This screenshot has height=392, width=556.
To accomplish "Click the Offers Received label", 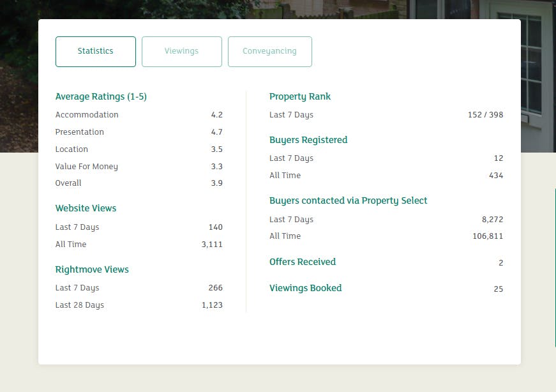I will click(302, 262).
